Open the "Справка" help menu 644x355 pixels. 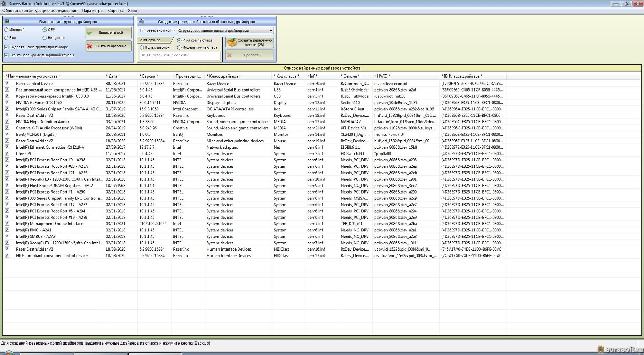point(116,11)
